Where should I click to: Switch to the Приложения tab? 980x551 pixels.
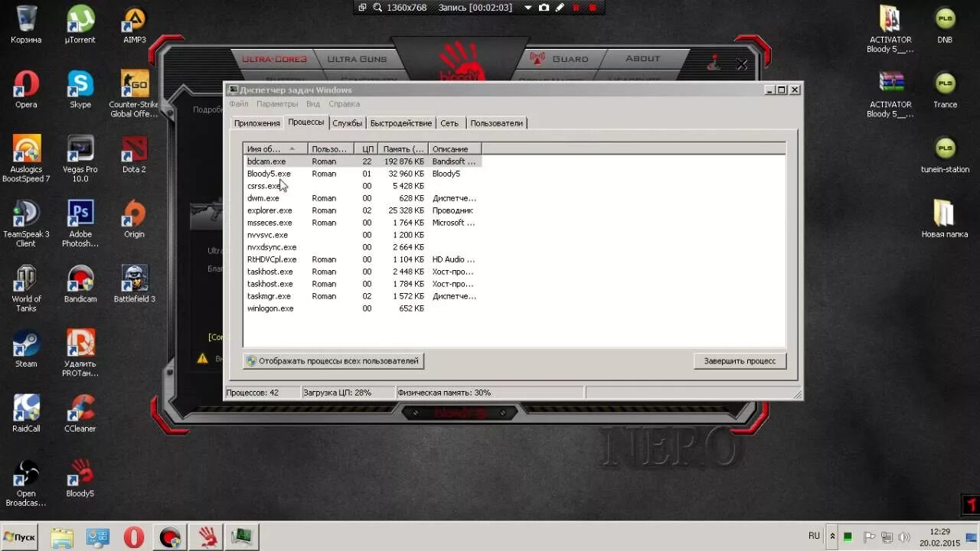[x=257, y=123]
